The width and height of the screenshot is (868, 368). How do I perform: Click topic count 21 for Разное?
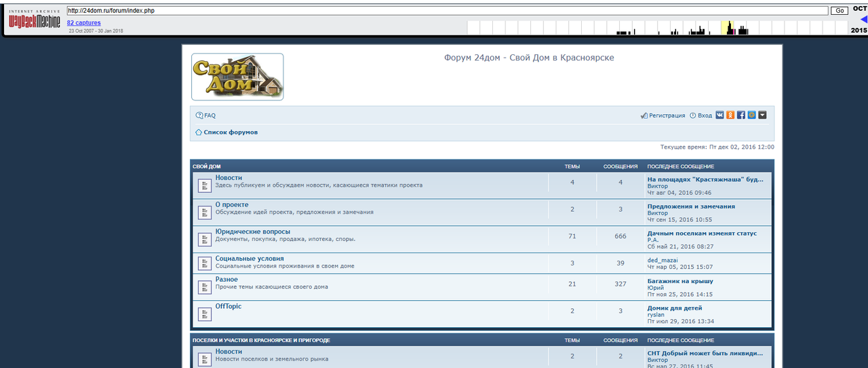(x=572, y=284)
